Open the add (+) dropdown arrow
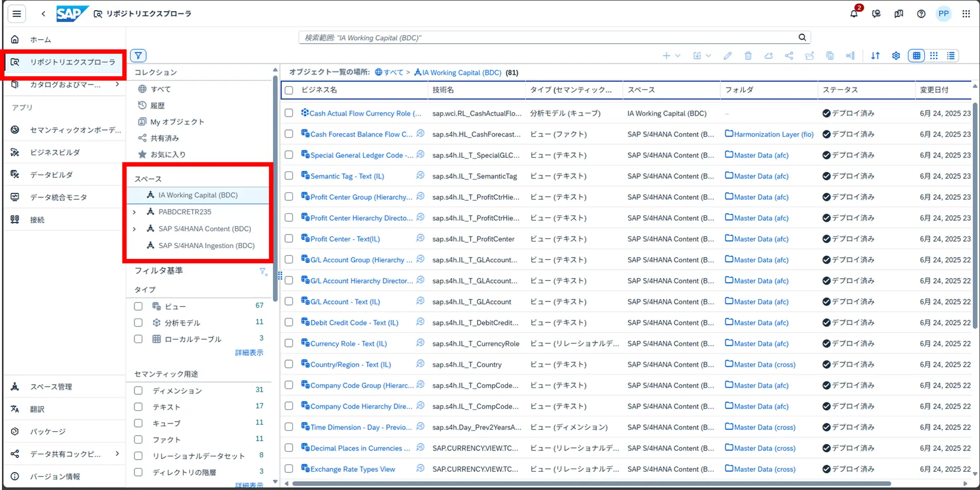 tap(678, 56)
